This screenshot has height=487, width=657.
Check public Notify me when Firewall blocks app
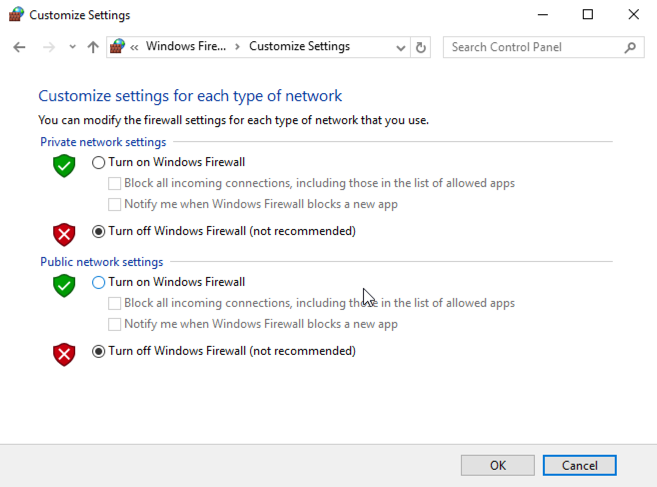tap(115, 324)
